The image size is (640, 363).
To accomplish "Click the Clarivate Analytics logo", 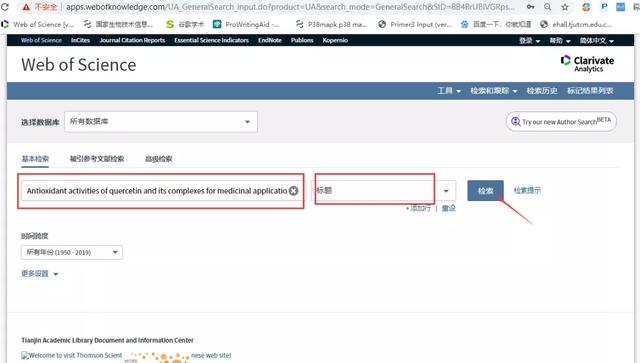I will pyautogui.click(x=587, y=64).
